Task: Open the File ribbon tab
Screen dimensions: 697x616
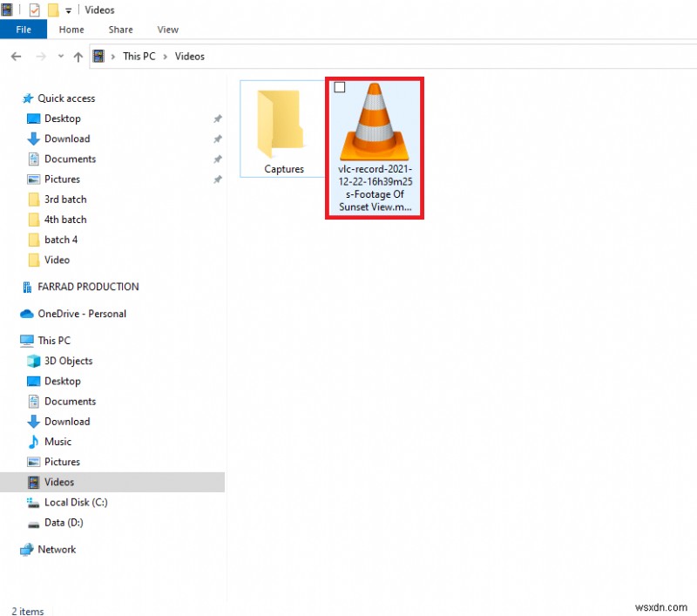Action: tap(24, 30)
